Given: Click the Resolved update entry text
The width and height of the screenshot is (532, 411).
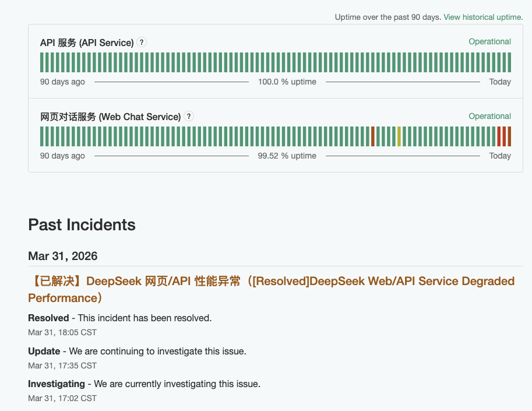Looking at the screenshot, I should tap(119, 318).
